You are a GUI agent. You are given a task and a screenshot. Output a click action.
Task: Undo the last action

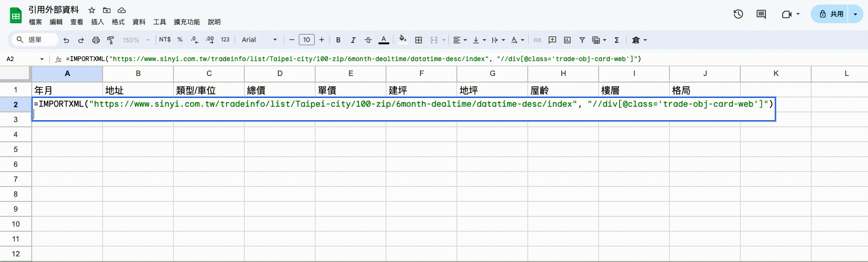(66, 40)
